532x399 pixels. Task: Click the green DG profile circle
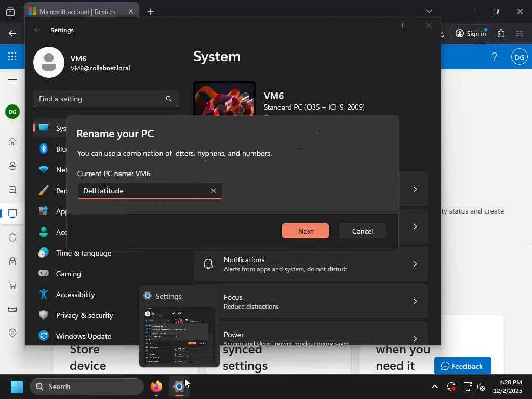click(12, 112)
